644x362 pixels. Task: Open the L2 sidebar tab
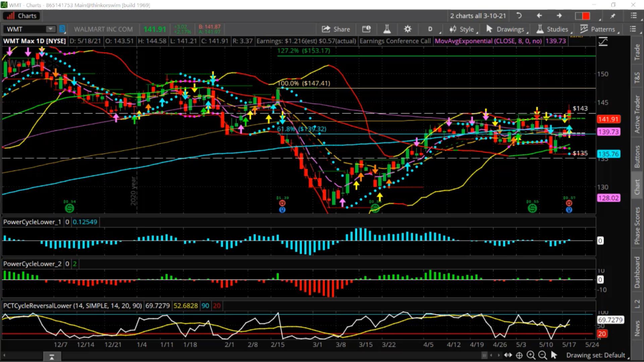637,304
